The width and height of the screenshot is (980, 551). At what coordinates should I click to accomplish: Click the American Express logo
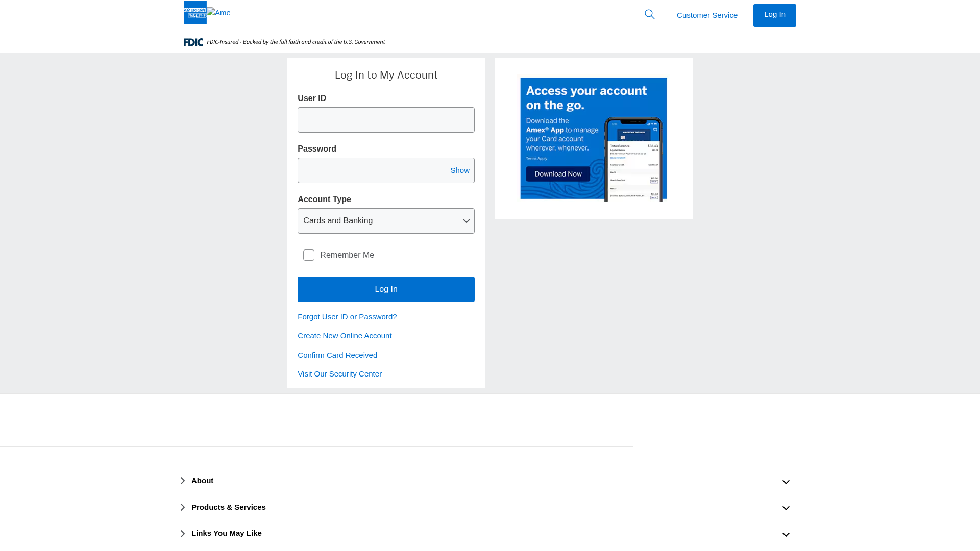coord(195,12)
